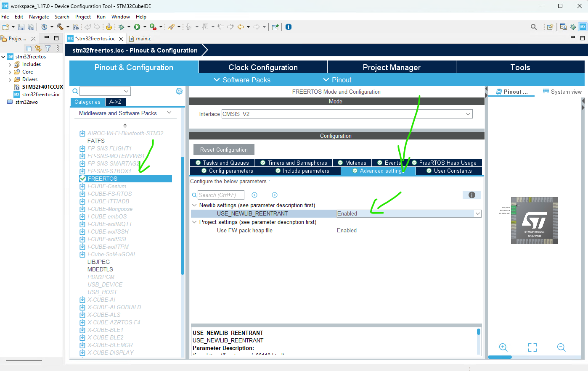Click the Information Center 'i' toolbar icon
Viewport: 588px width, 371px height.
289,27
